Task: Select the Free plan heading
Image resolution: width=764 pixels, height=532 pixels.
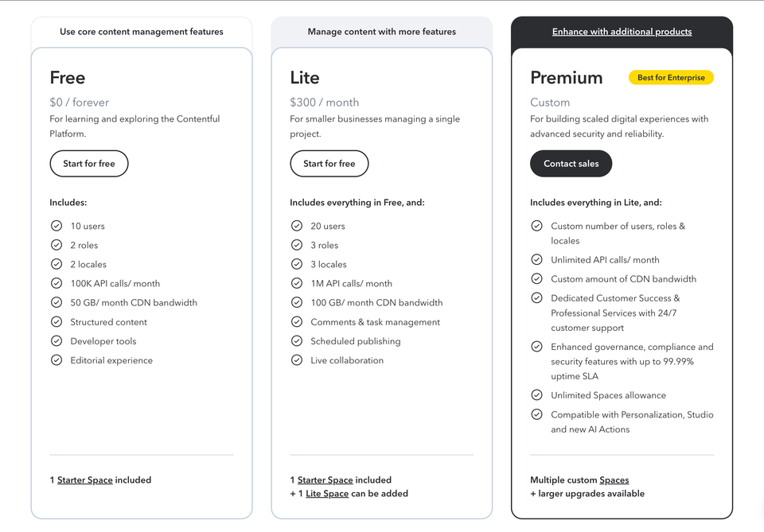Action: click(67, 78)
